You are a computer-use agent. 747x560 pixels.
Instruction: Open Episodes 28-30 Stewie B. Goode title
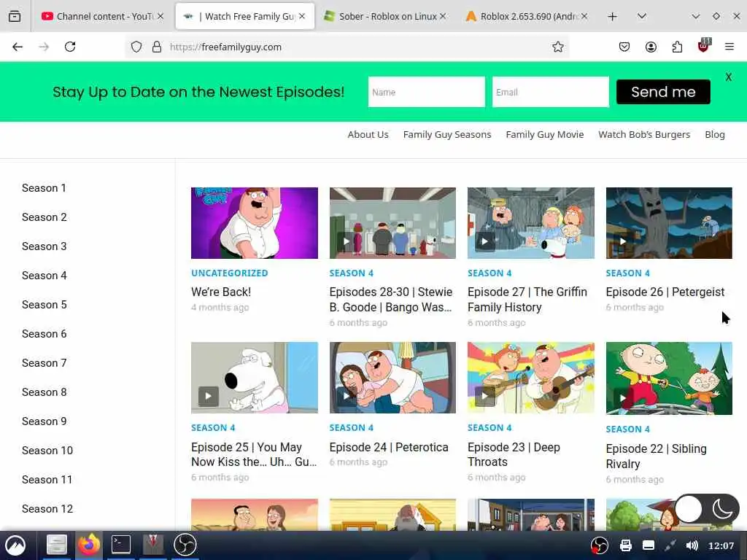click(391, 300)
